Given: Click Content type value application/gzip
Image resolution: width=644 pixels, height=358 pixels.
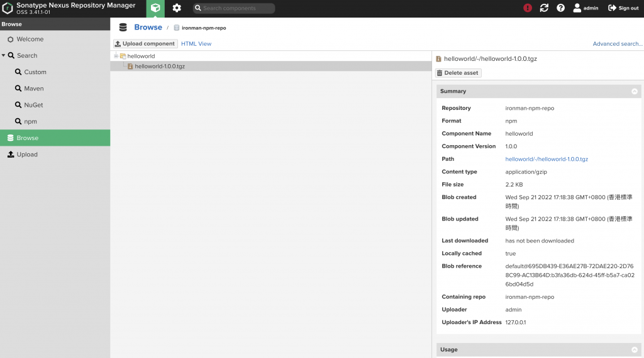Looking at the screenshot, I should 526,172.
